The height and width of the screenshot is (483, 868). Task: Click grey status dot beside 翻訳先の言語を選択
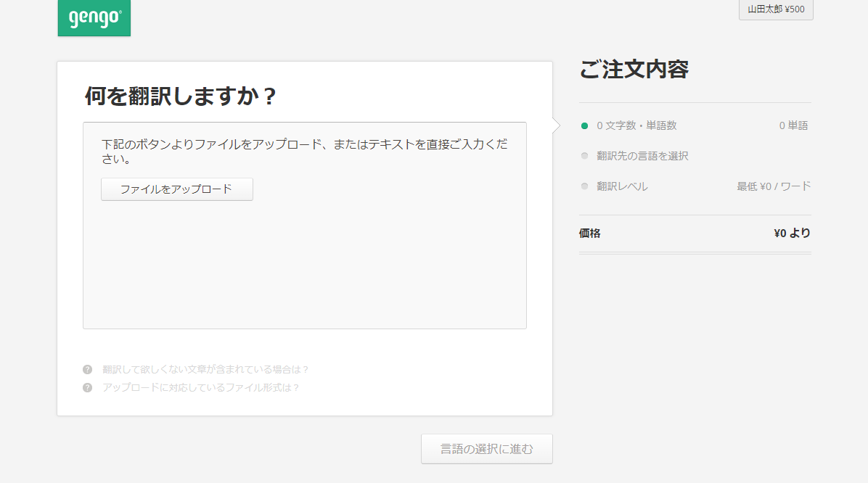584,156
